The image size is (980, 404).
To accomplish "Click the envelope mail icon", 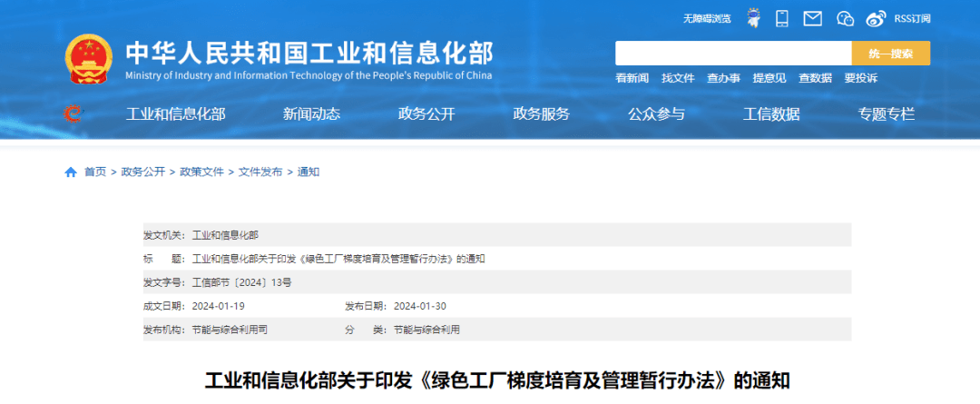I will (813, 18).
